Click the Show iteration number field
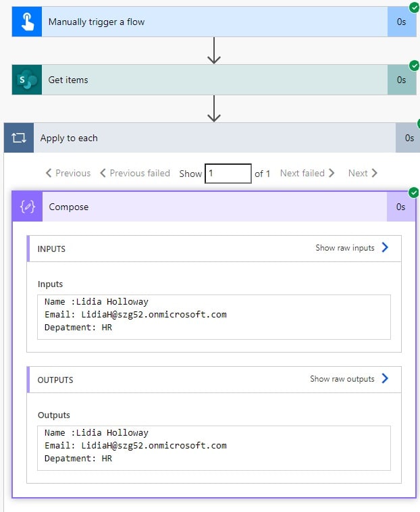This screenshot has height=512, width=420. [x=228, y=174]
